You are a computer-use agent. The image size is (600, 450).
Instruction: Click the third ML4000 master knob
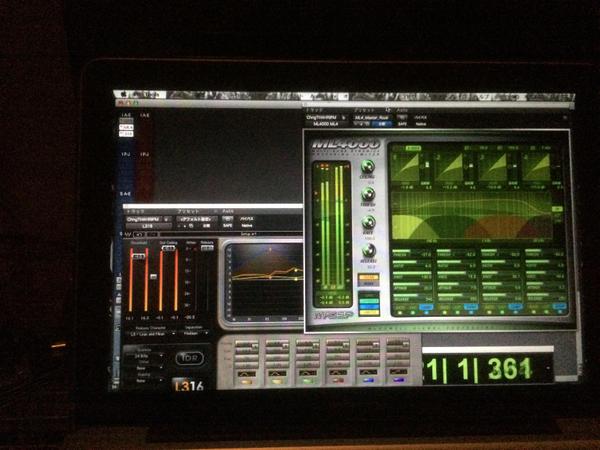368,222
